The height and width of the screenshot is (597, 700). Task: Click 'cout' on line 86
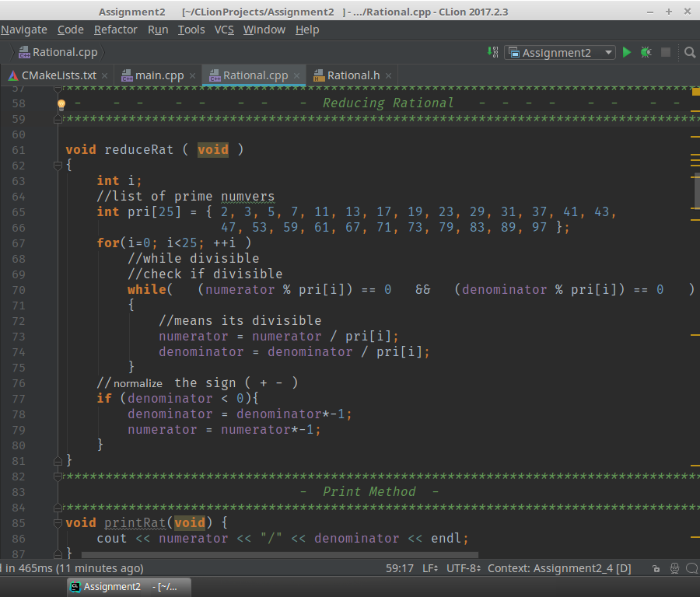pos(112,539)
